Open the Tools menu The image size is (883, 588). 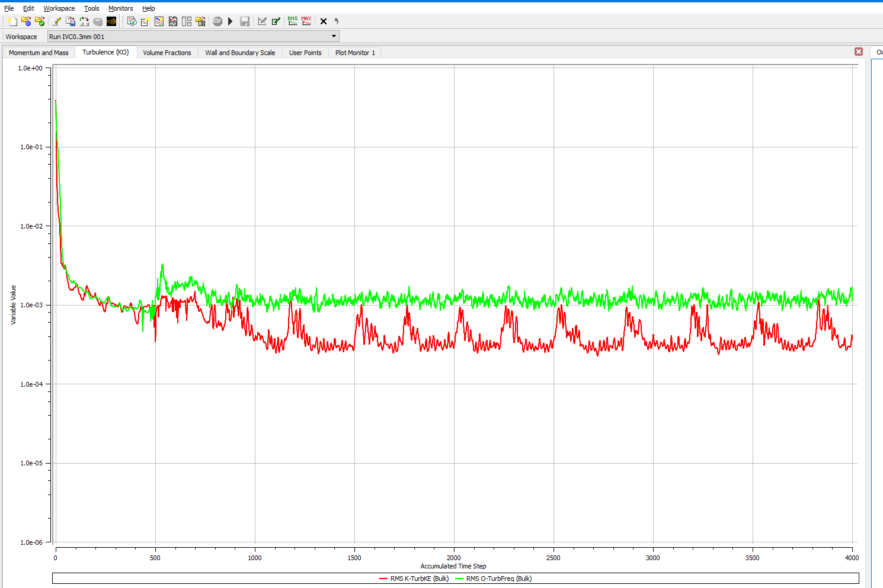pos(91,8)
